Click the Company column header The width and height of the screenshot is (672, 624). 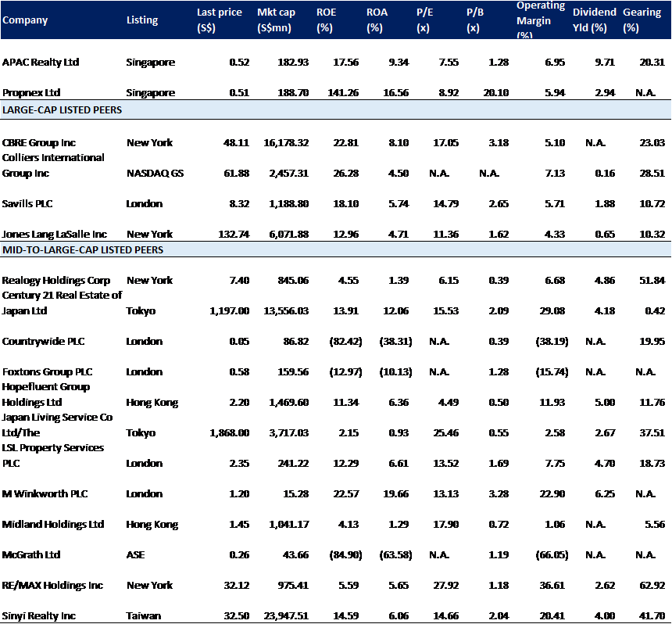[x=25, y=20]
